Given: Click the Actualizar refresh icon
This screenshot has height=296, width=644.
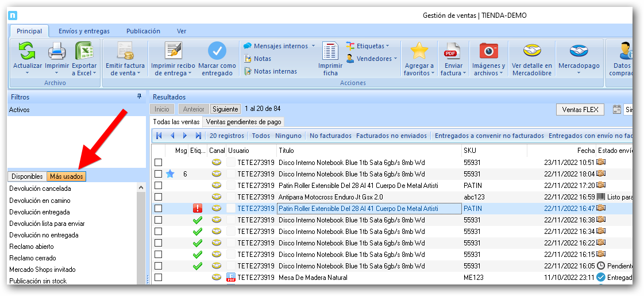Looking at the screenshot, I should 27,52.
